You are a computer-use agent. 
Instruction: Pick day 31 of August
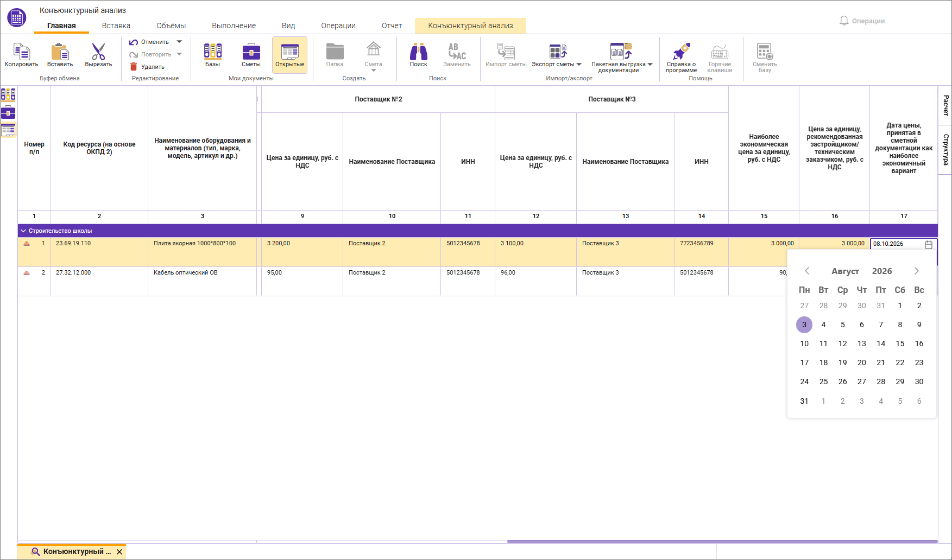pos(804,401)
